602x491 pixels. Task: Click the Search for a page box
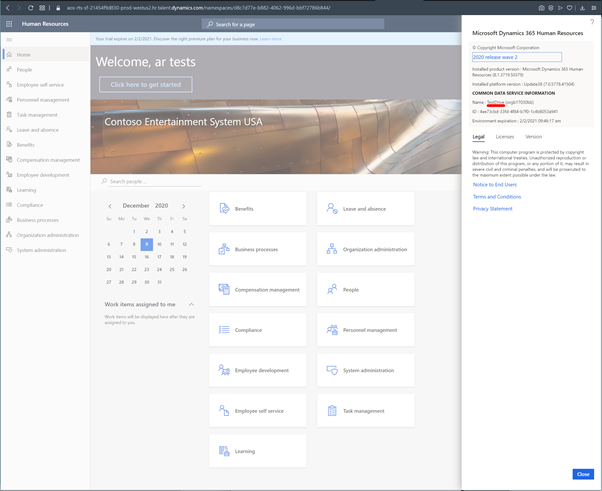coord(293,24)
